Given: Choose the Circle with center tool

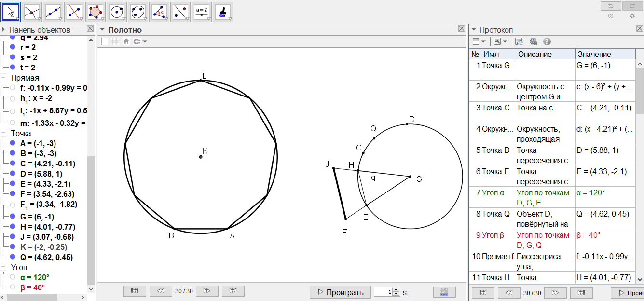Looking at the screenshot, I should click(116, 12).
